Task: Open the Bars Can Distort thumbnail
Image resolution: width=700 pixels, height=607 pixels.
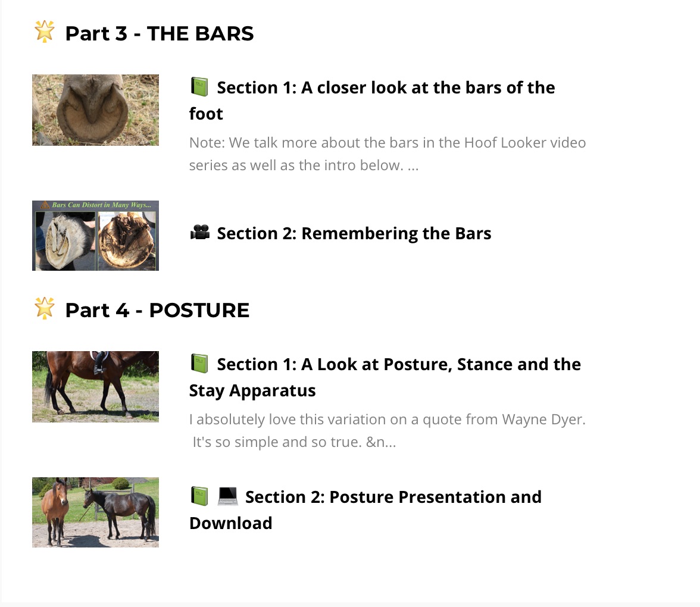Action: point(95,236)
